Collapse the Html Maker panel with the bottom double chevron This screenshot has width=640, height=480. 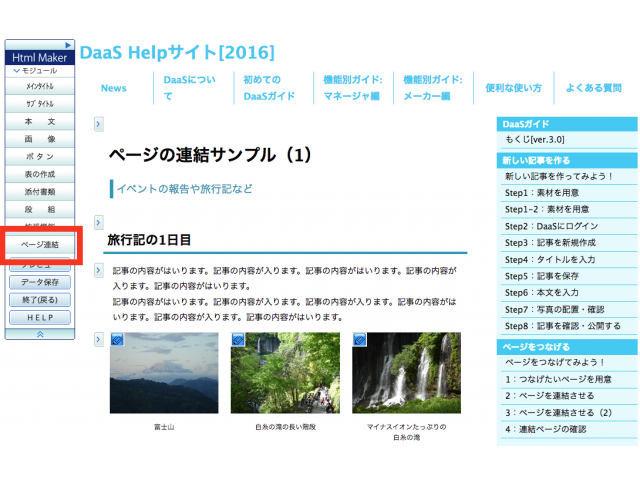click(40, 333)
